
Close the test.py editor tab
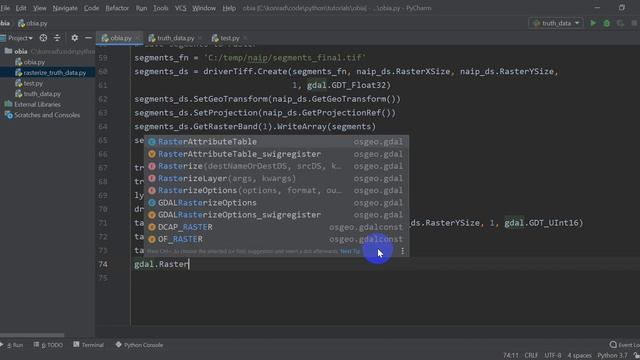click(245, 38)
